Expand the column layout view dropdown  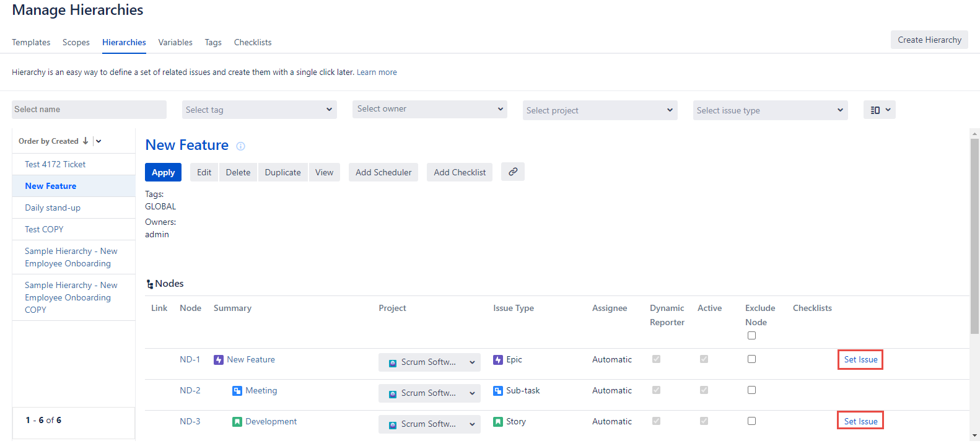click(x=880, y=110)
